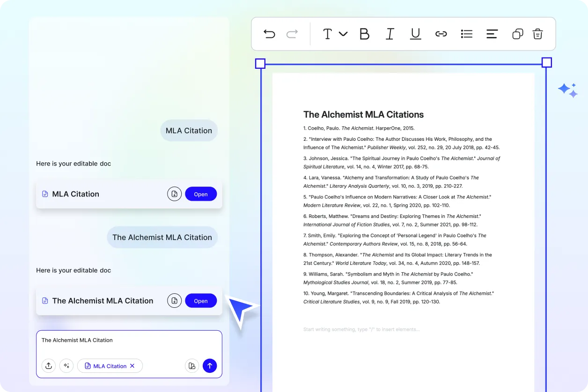
Task: Open the text style T menu
Action: coord(328,34)
